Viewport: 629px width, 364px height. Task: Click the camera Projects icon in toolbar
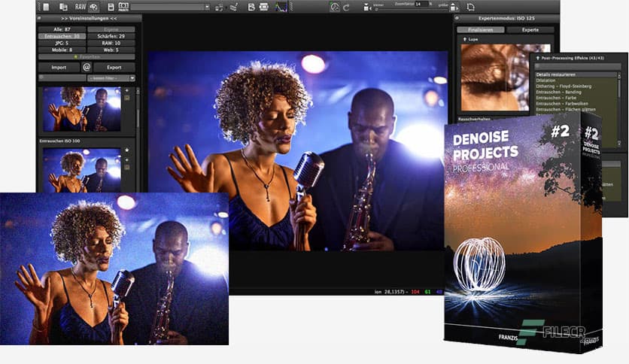click(x=123, y=7)
